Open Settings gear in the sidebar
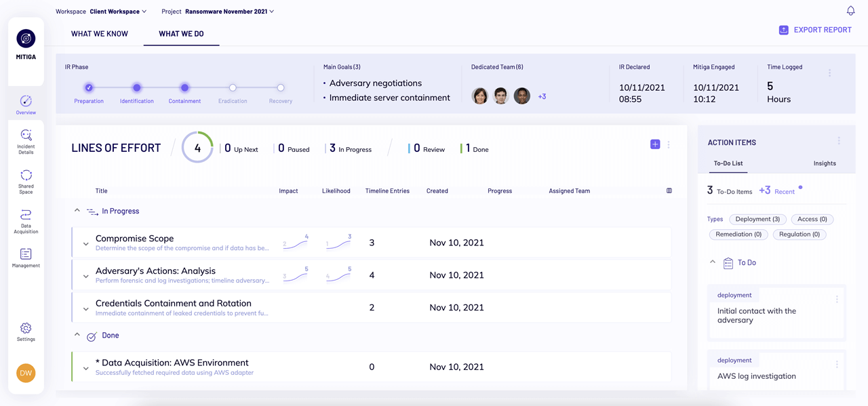 click(x=26, y=331)
